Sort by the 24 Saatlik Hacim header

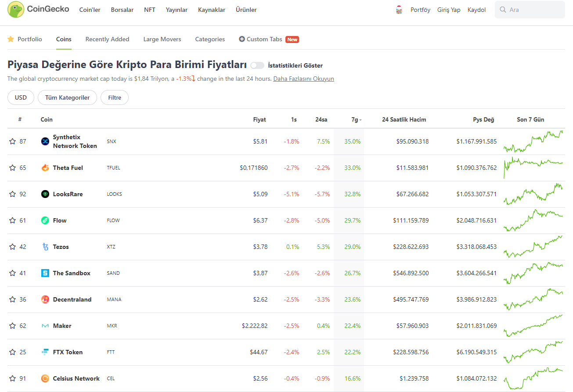point(404,119)
